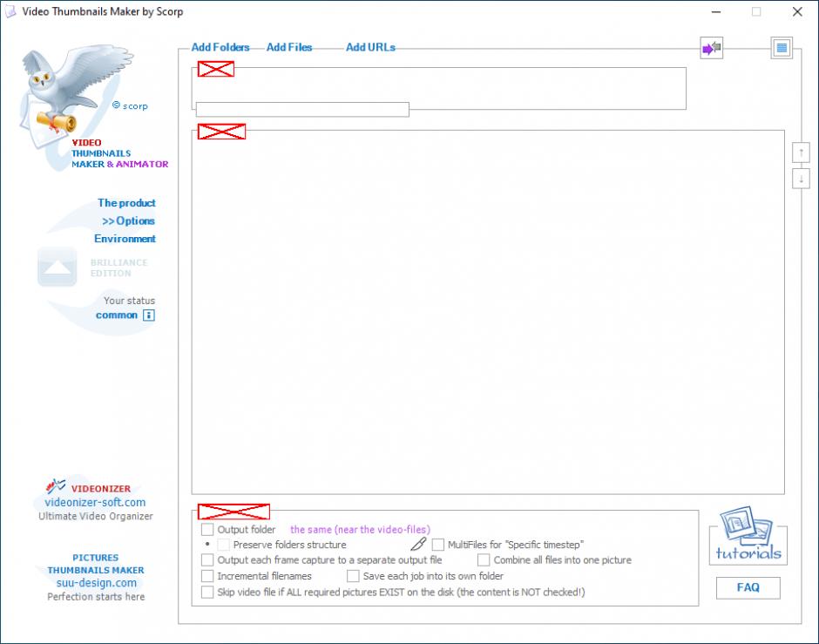Minimize the Video Thumbnails Maker window
Image resolution: width=819 pixels, height=644 pixels.
(x=716, y=11)
